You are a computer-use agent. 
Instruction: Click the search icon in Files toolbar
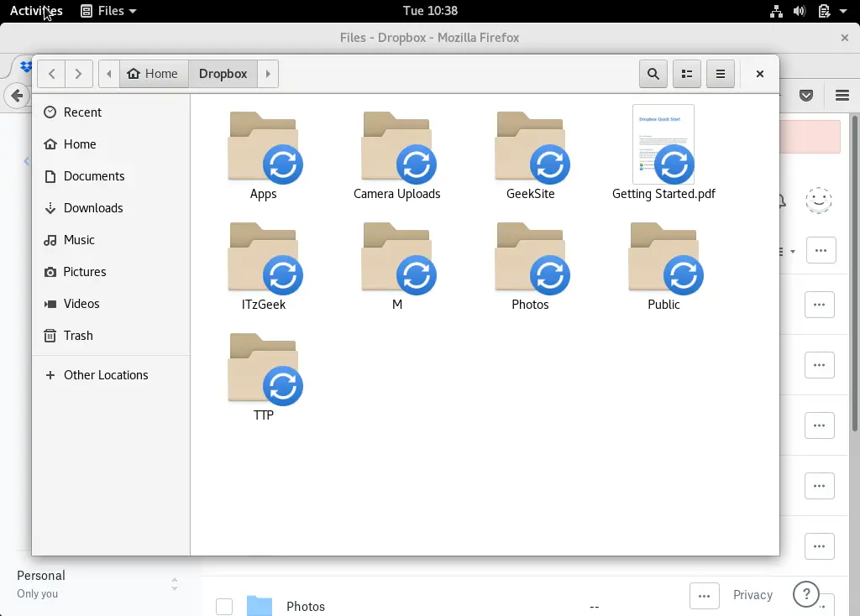(653, 74)
